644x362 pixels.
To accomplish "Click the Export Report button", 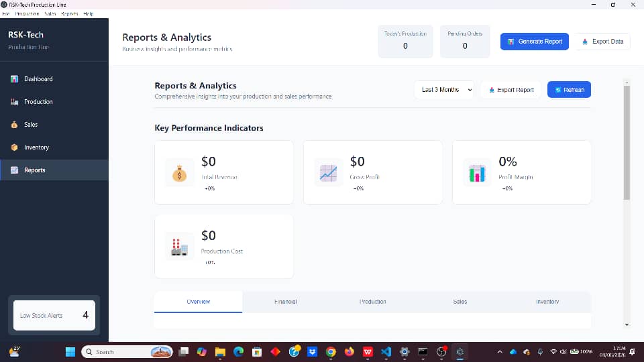I will [x=511, y=89].
